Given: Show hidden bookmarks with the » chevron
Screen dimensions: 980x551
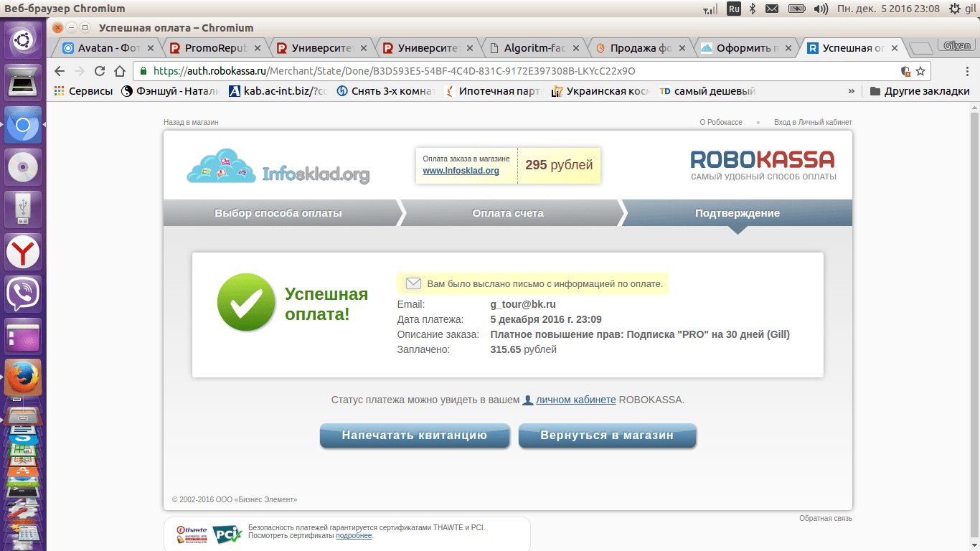Looking at the screenshot, I should coord(852,91).
